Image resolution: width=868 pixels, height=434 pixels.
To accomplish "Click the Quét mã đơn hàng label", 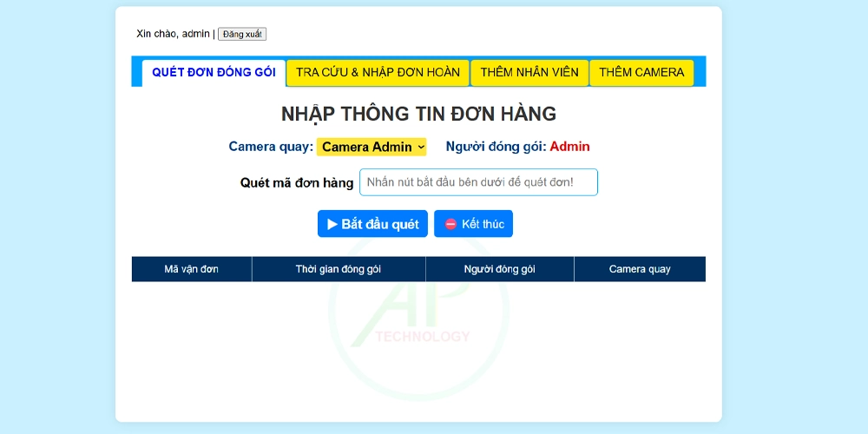I will pos(297,182).
